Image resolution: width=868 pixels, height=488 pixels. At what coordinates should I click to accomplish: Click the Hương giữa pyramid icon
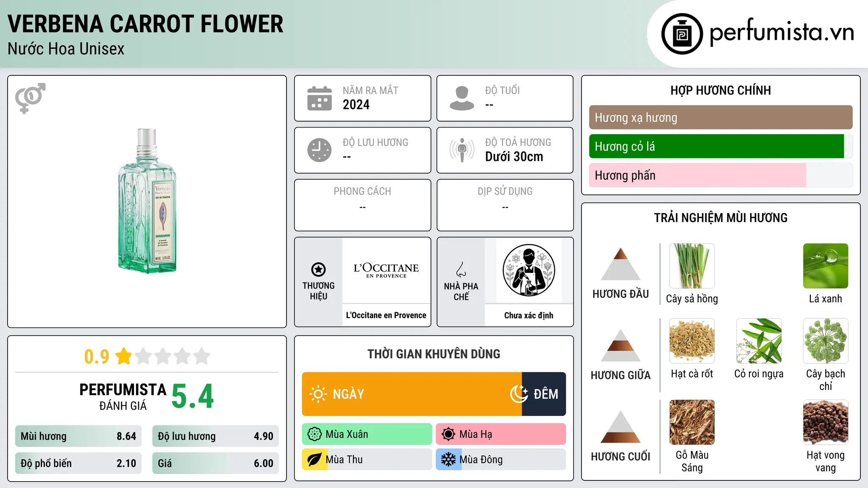pyautogui.click(x=620, y=345)
